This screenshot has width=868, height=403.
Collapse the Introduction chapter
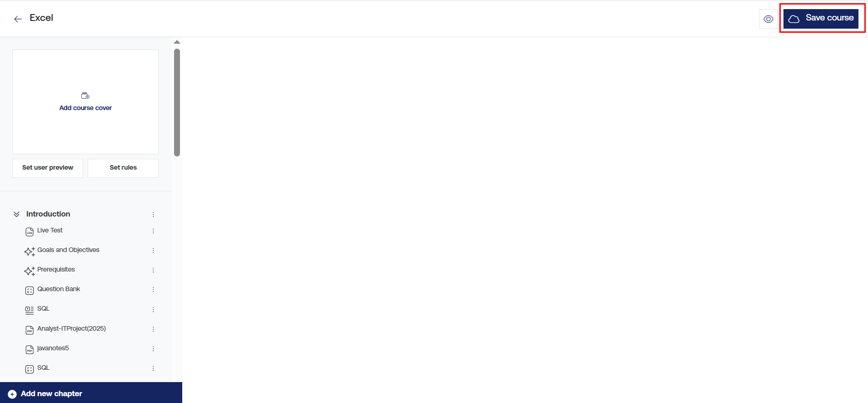point(16,214)
